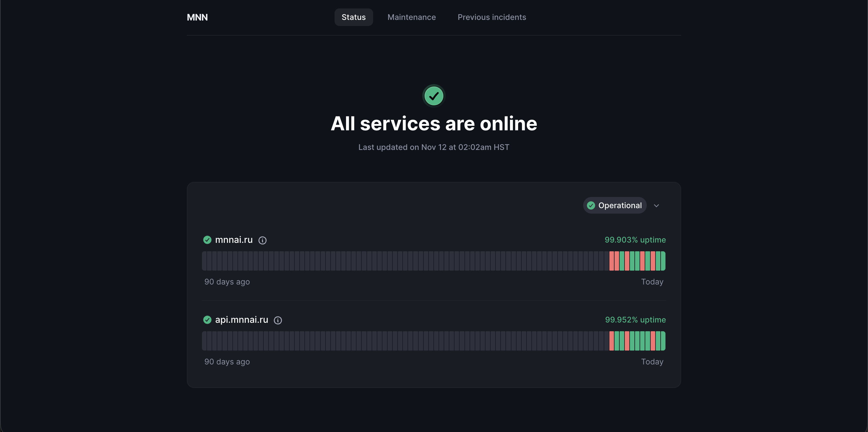Expand the chevron next to Operational
868x432 pixels.
tap(656, 205)
